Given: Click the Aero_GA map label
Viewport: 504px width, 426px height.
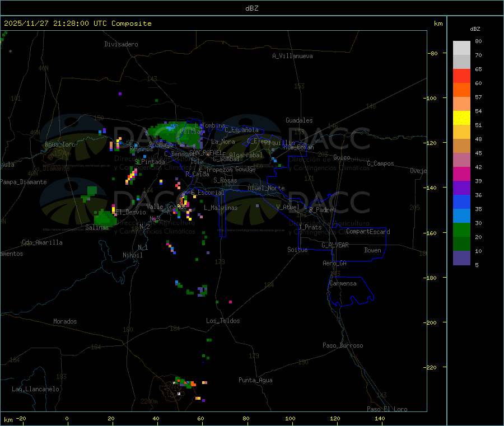Looking at the screenshot, I should 335,263.
